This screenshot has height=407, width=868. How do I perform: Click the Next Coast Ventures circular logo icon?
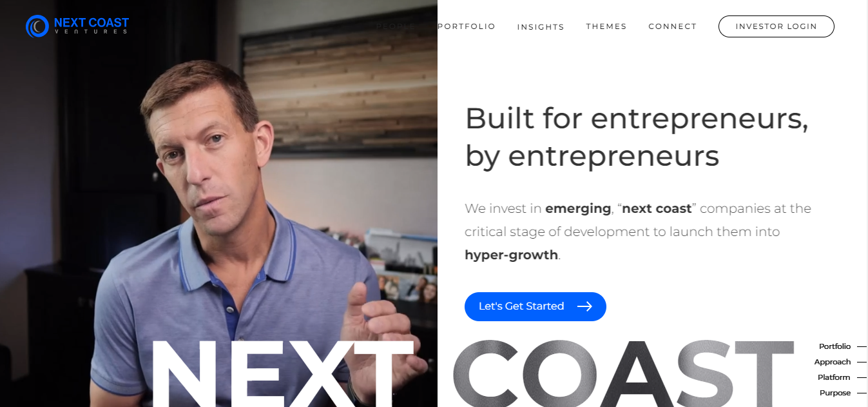[x=37, y=26]
